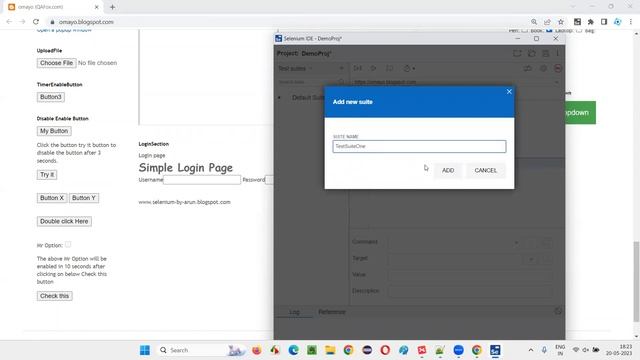The width and height of the screenshot is (640, 360).
Task: Toggle pause on exceptions icon
Action: coord(543,68)
